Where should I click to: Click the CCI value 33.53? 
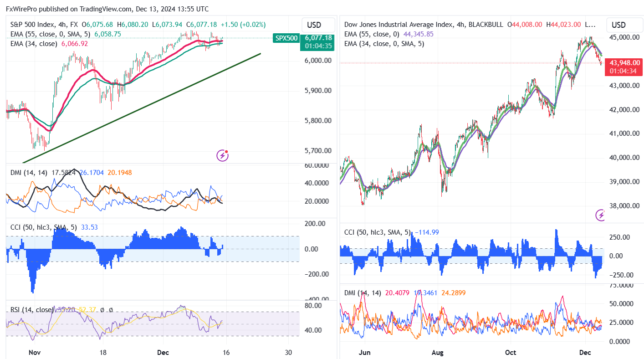89,226
